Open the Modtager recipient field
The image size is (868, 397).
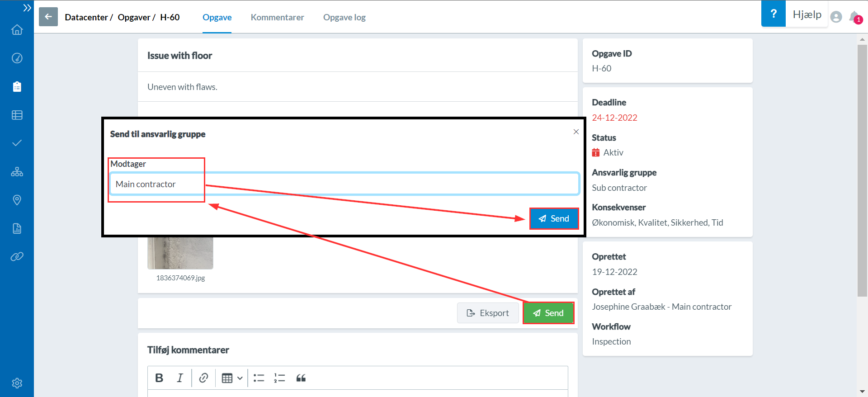point(344,184)
